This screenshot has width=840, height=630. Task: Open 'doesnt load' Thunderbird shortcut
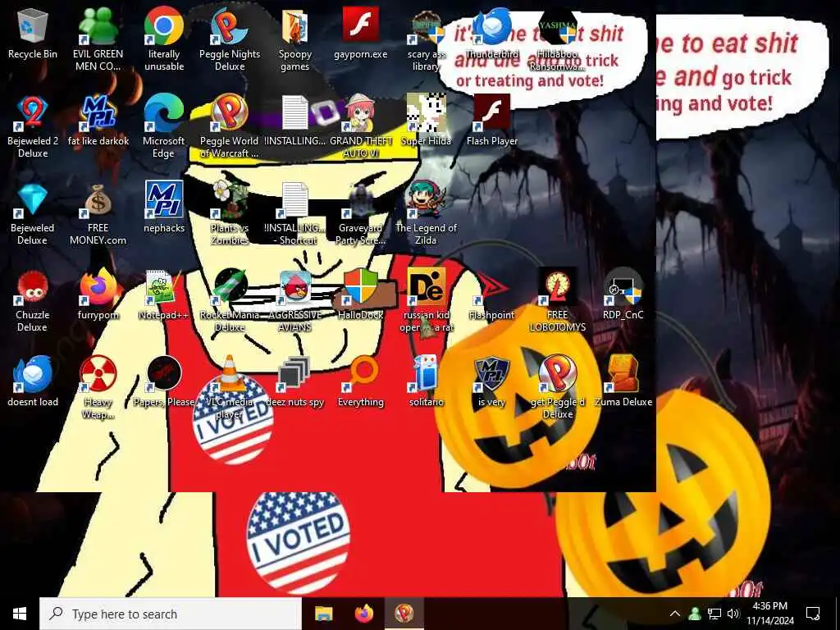(33, 381)
